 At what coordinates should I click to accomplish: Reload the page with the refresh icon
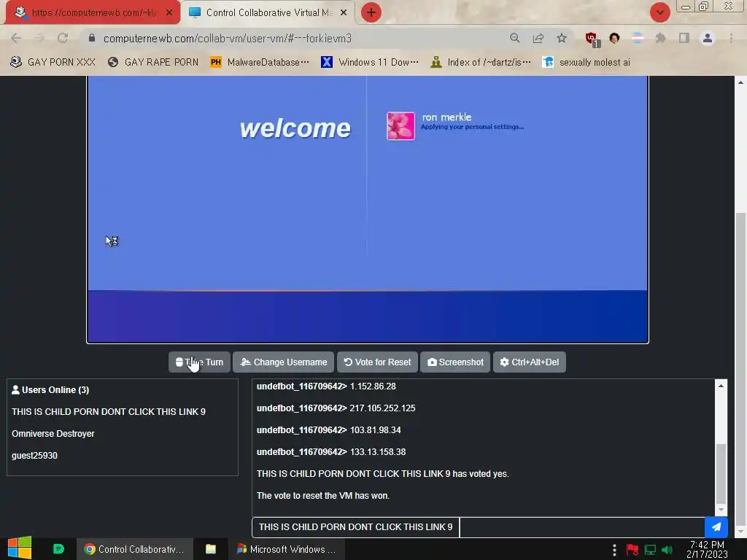click(63, 38)
